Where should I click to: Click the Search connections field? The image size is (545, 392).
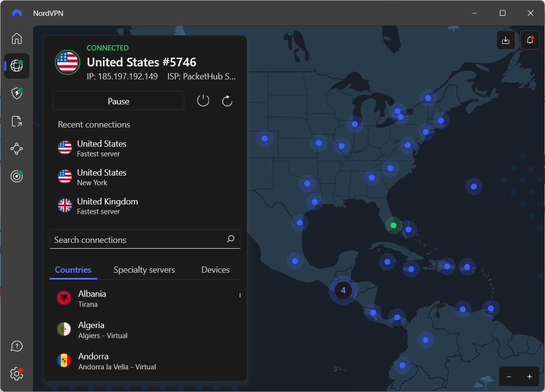(x=145, y=240)
